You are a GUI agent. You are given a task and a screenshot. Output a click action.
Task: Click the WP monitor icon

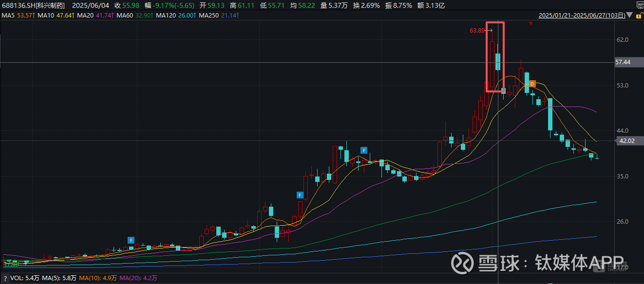click(x=639, y=5)
